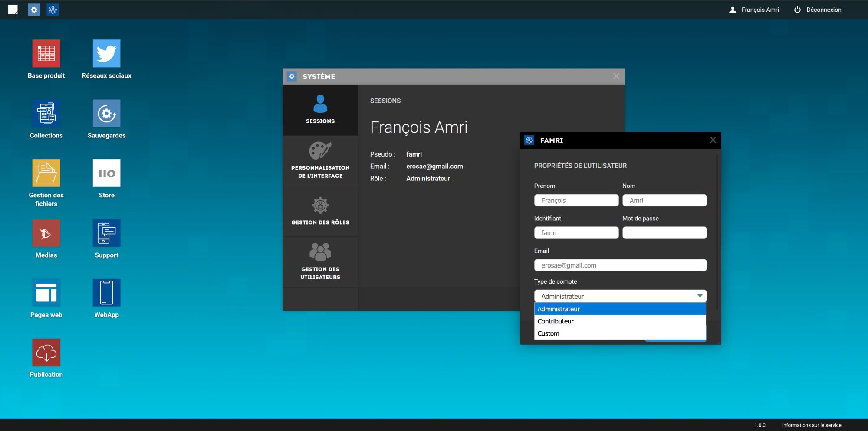
Task: Close the FAMRI user properties window
Action: (x=713, y=140)
